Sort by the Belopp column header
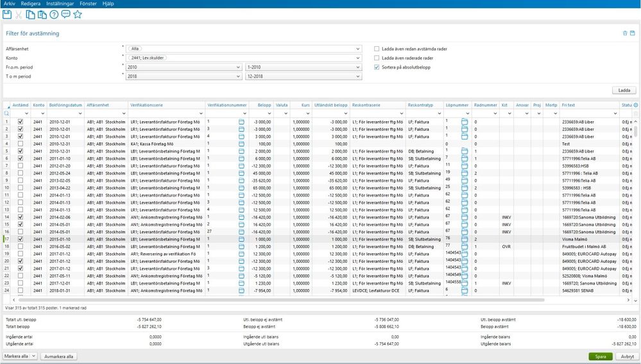The width and height of the screenshot is (641, 364). pos(264,105)
